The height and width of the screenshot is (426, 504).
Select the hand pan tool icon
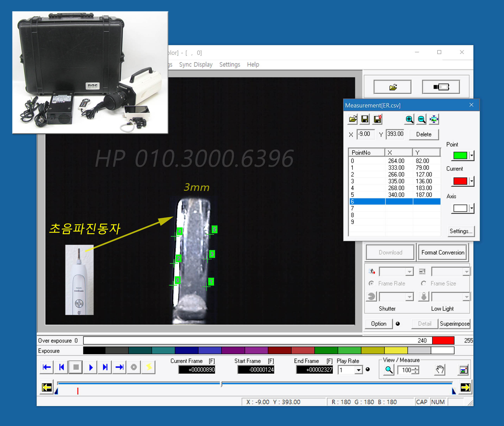(440, 370)
